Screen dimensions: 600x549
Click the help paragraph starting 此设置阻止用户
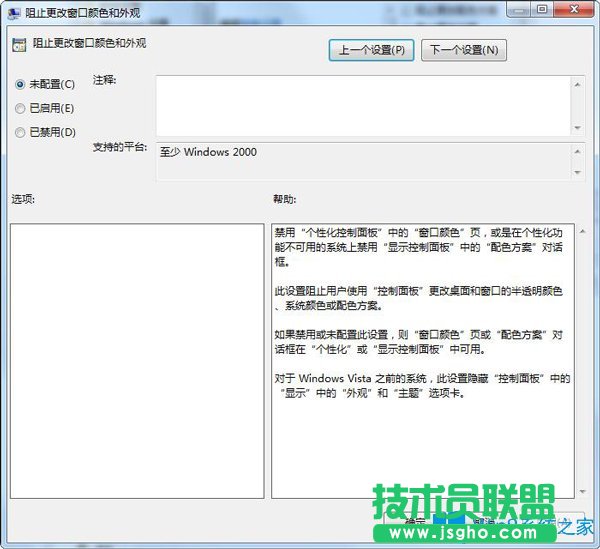coord(419,298)
